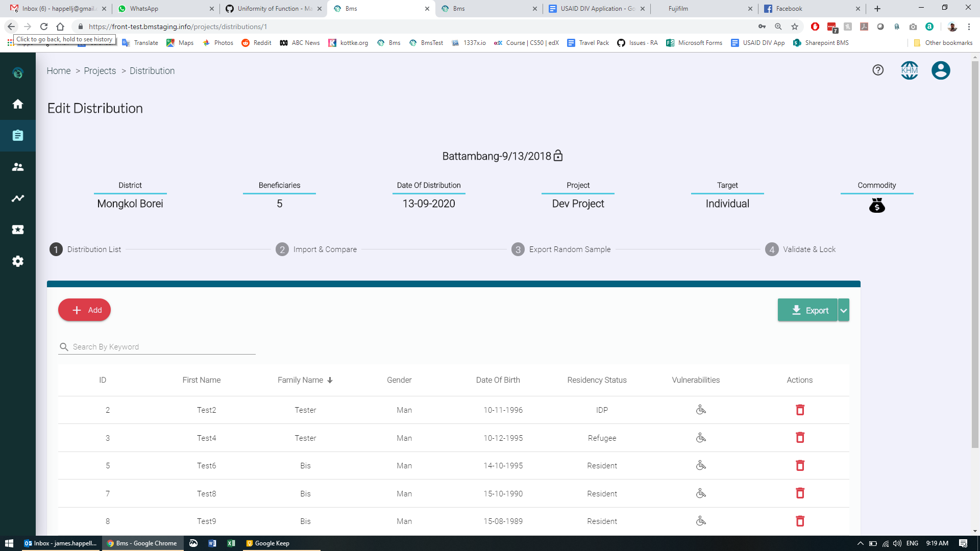Click the money bag Commodity icon
980x551 pixels.
click(876, 205)
